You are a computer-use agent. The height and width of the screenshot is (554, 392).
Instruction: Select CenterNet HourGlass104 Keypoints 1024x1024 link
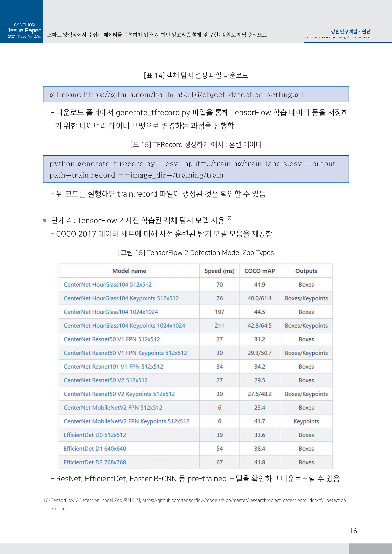coord(124,325)
